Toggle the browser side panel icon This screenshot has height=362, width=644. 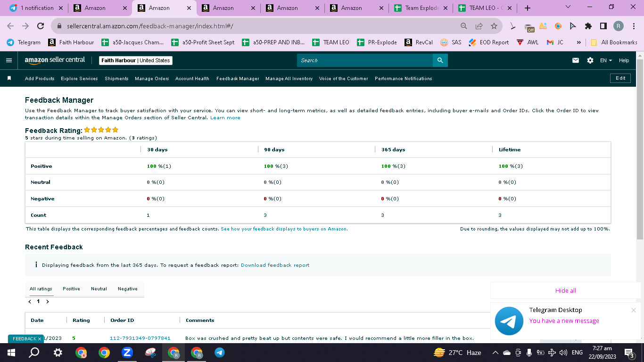pyautogui.click(x=603, y=26)
